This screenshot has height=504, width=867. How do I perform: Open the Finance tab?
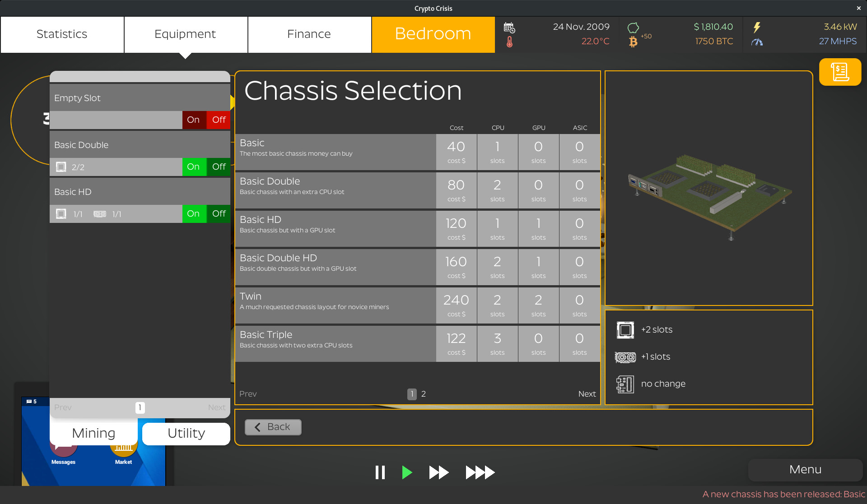coord(309,34)
